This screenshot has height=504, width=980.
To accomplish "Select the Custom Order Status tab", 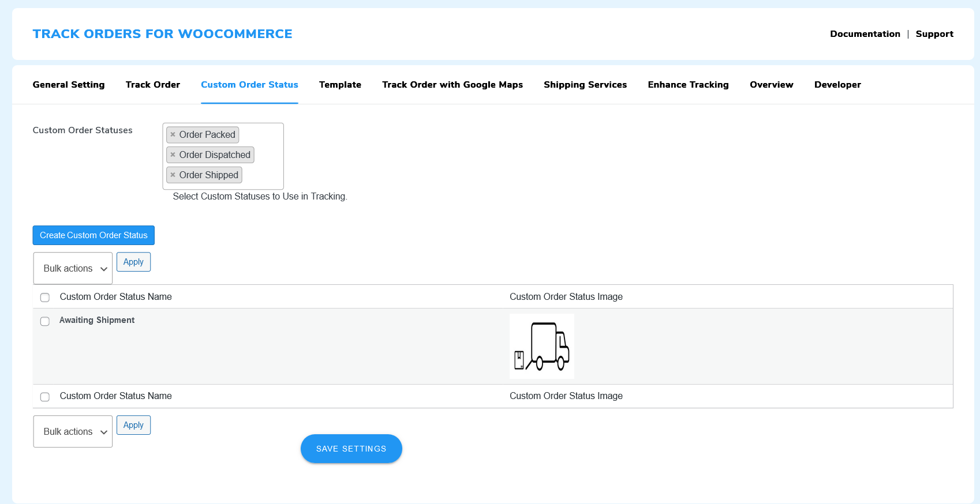I will click(249, 85).
